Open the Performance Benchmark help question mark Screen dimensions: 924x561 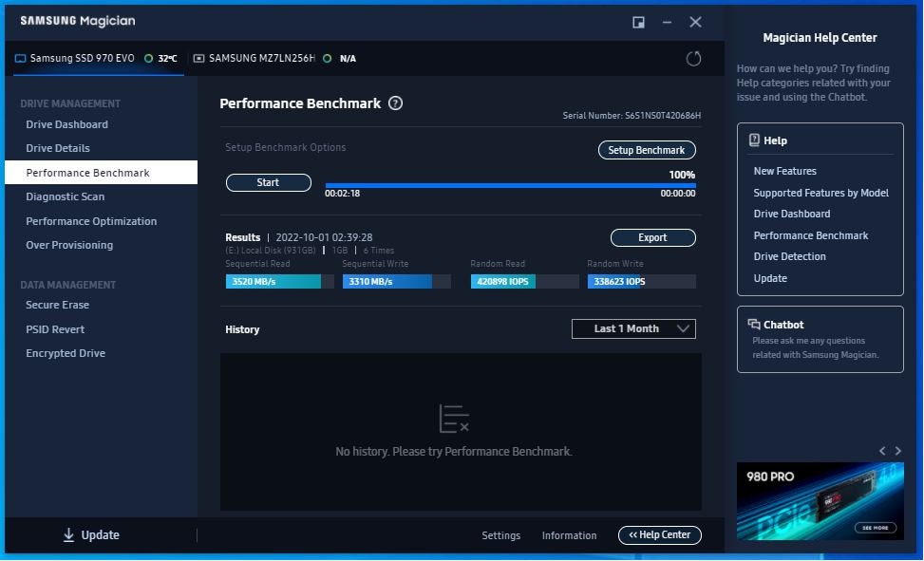(395, 103)
